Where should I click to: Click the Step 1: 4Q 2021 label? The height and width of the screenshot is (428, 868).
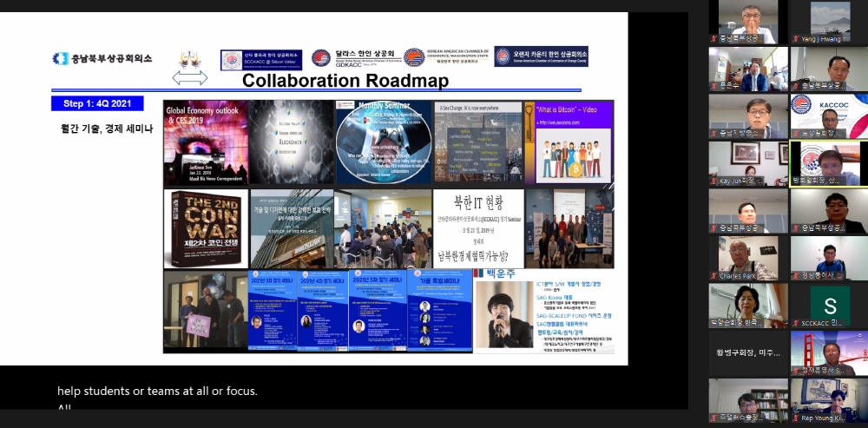point(97,104)
